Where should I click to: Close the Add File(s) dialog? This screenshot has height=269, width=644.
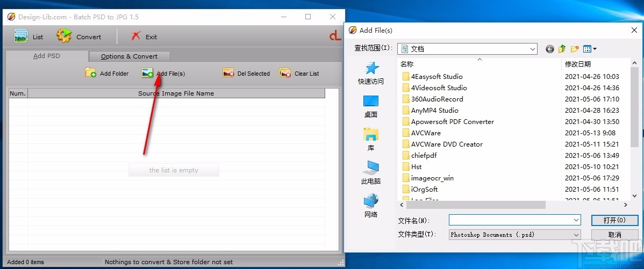coord(634,30)
